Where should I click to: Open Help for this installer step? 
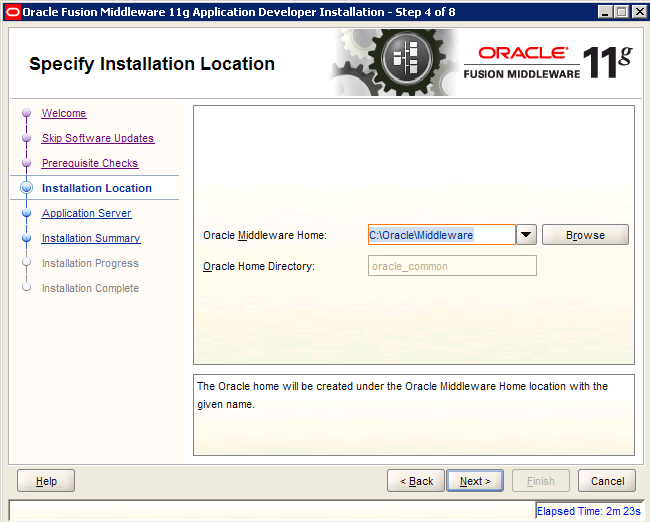pyautogui.click(x=46, y=481)
